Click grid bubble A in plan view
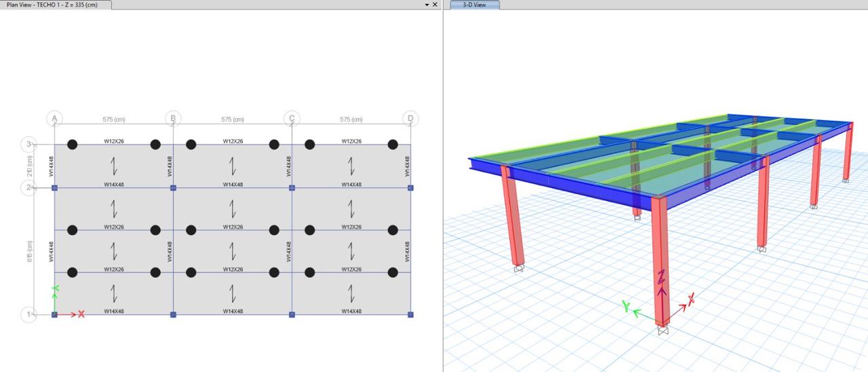 coord(54,119)
